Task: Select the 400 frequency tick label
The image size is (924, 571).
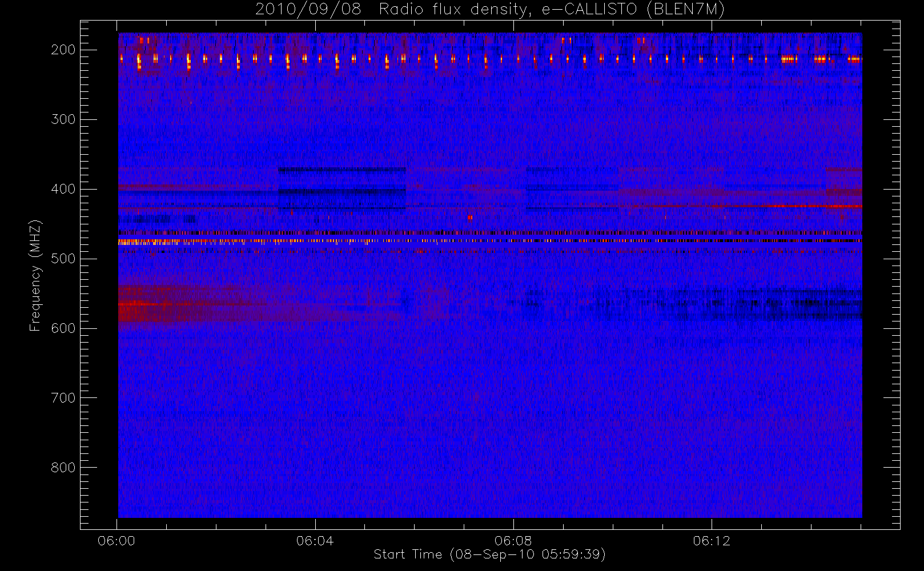Action: point(63,189)
